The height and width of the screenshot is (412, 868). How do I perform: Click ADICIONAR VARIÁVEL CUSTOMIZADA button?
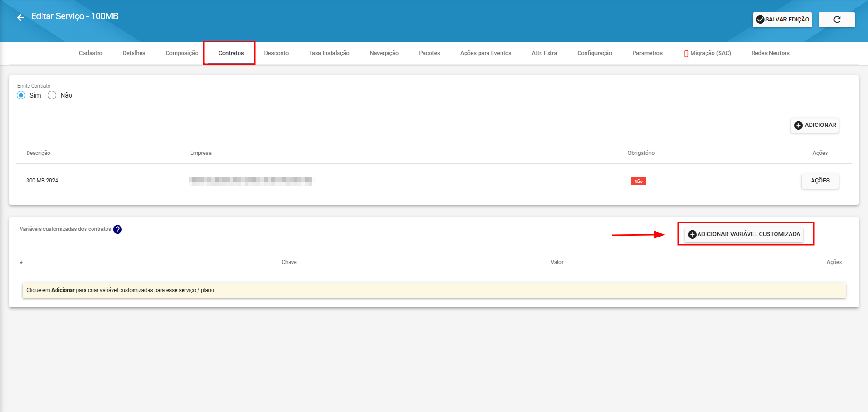[x=744, y=234]
